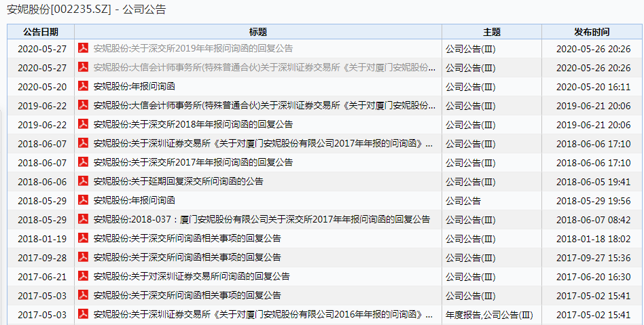This screenshot has height=325, width=644.
Task: Click publish time 2017-06-20 16:30
Action: (x=593, y=277)
